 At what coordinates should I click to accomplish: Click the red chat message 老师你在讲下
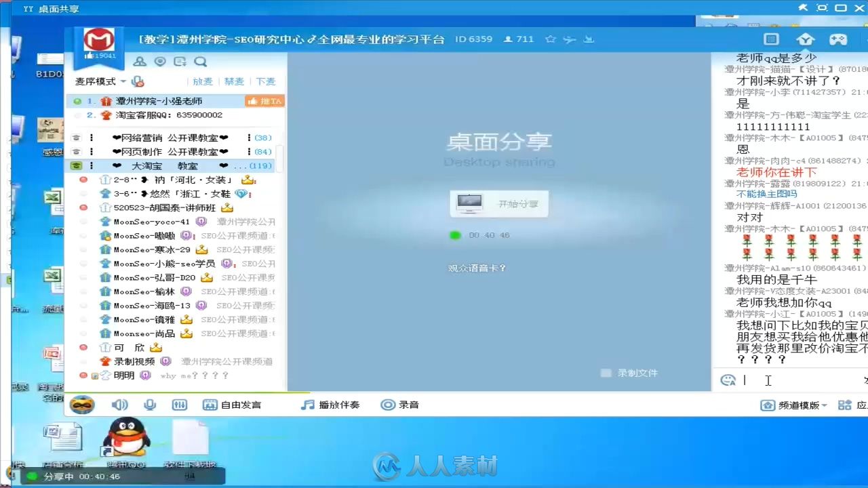coord(776,172)
